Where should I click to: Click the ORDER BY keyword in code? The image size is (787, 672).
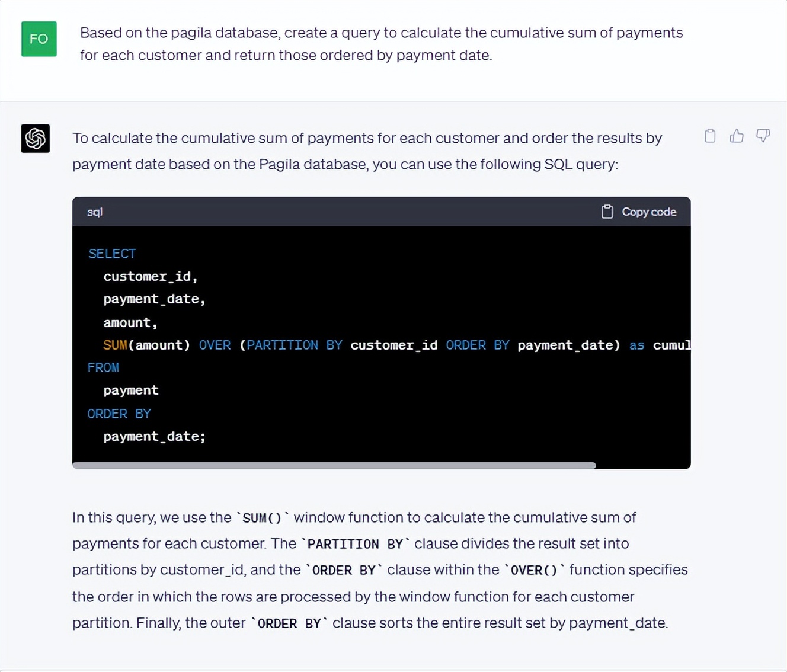[x=119, y=413]
